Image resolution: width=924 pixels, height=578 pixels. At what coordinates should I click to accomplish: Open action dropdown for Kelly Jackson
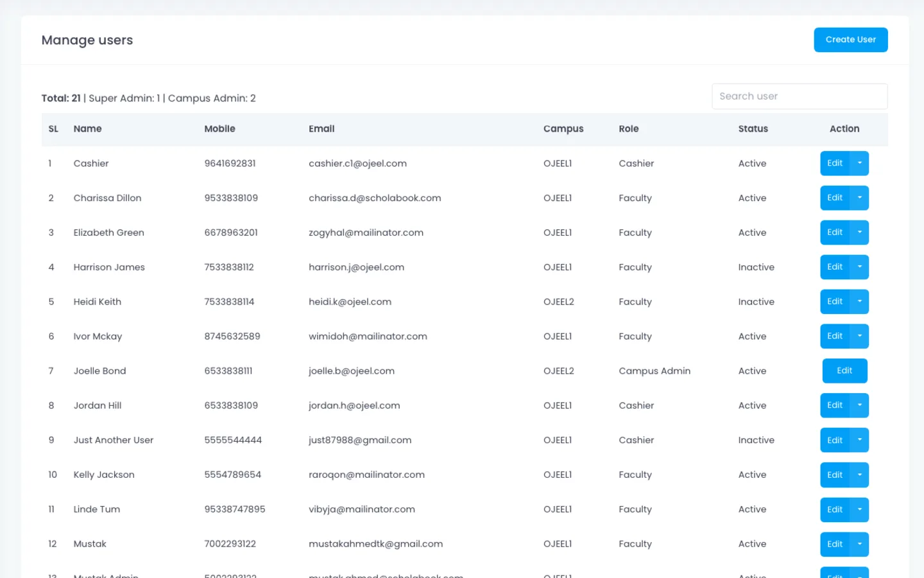click(860, 475)
